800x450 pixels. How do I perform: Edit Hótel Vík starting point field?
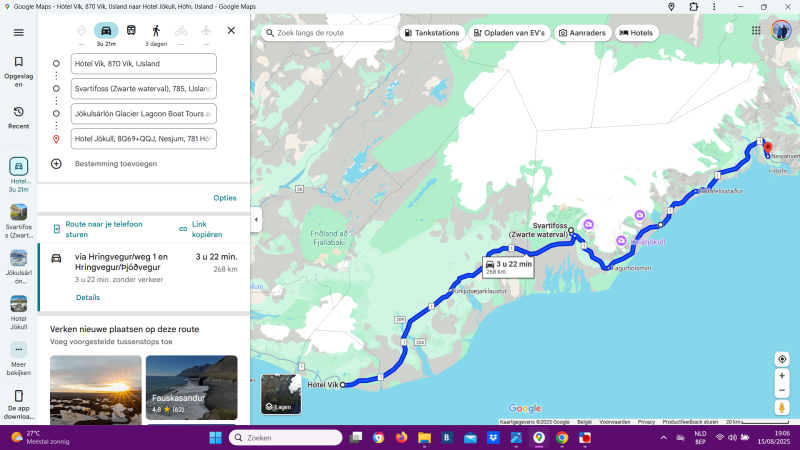143,64
